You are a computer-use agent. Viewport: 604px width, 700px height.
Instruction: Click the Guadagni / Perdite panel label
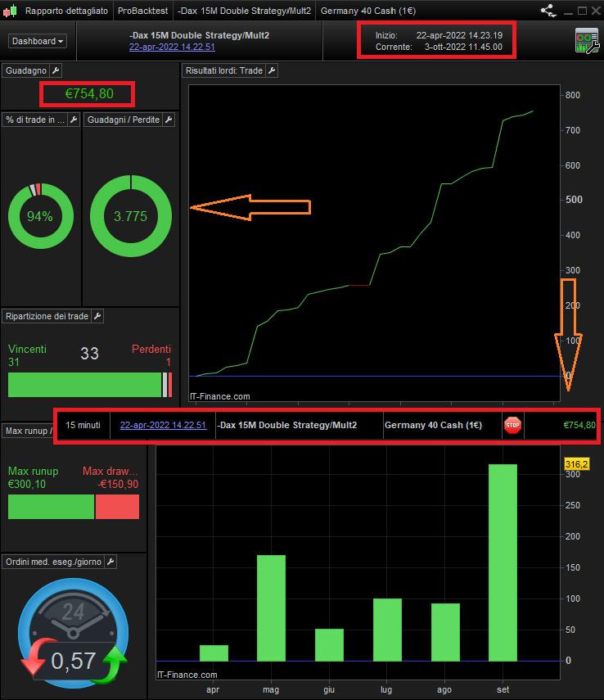(x=124, y=120)
